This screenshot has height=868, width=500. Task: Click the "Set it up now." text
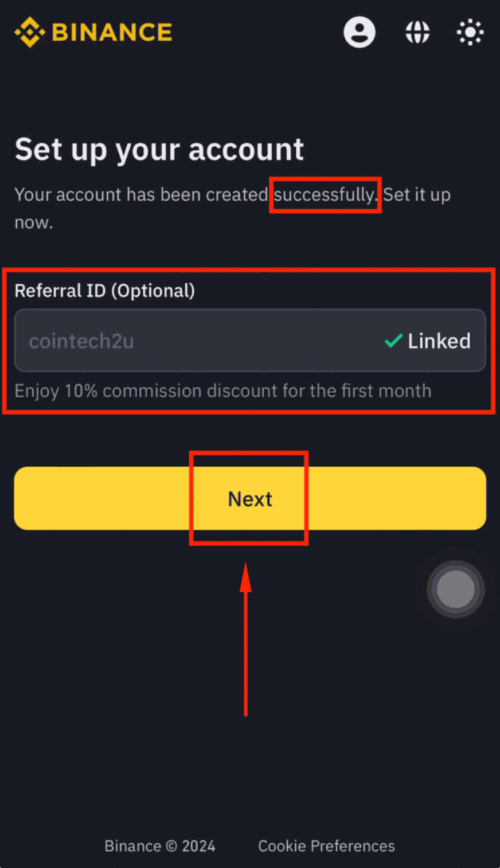click(x=416, y=195)
